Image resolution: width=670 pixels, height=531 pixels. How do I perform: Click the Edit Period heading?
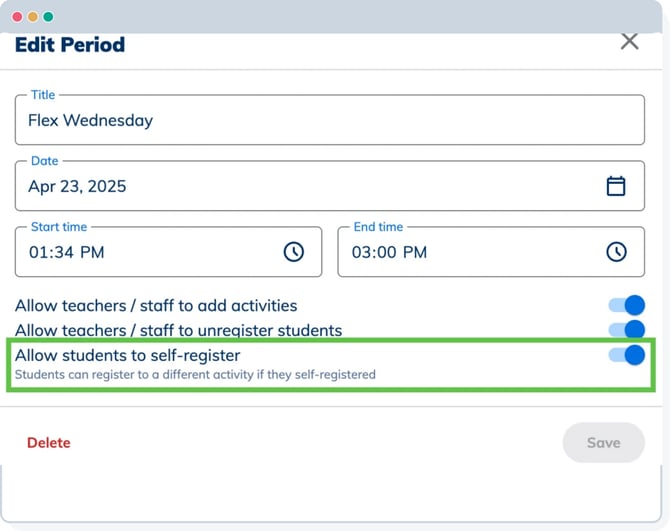[x=70, y=45]
